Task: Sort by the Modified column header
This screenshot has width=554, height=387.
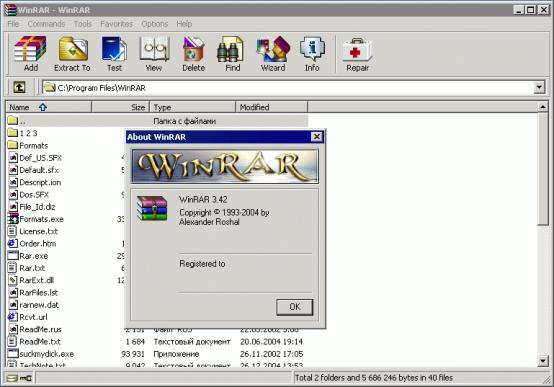Action: click(272, 107)
